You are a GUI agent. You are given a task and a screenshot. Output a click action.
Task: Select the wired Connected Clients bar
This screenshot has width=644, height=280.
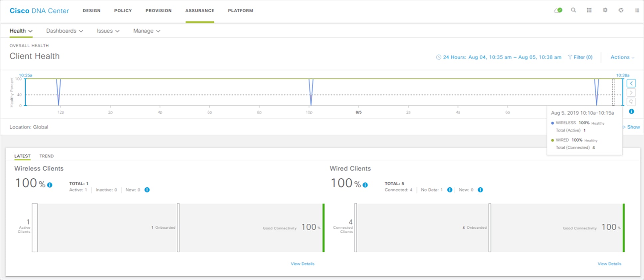point(356,228)
